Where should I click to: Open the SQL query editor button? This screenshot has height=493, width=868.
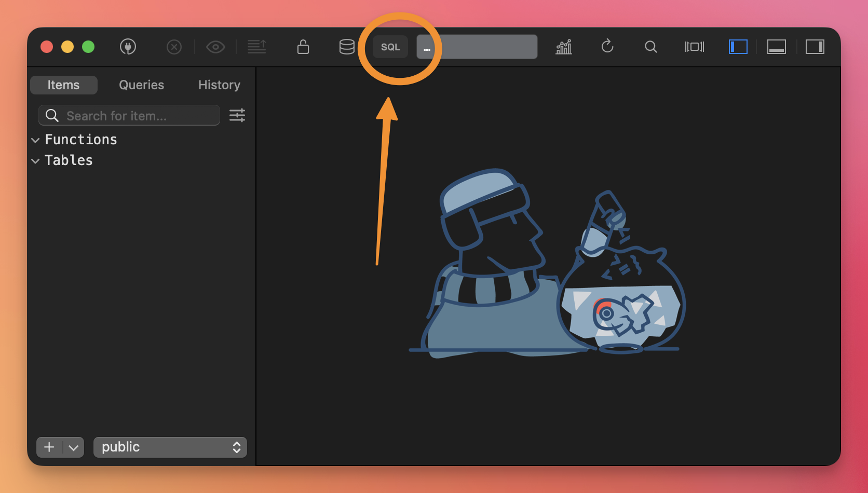(390, 47)
